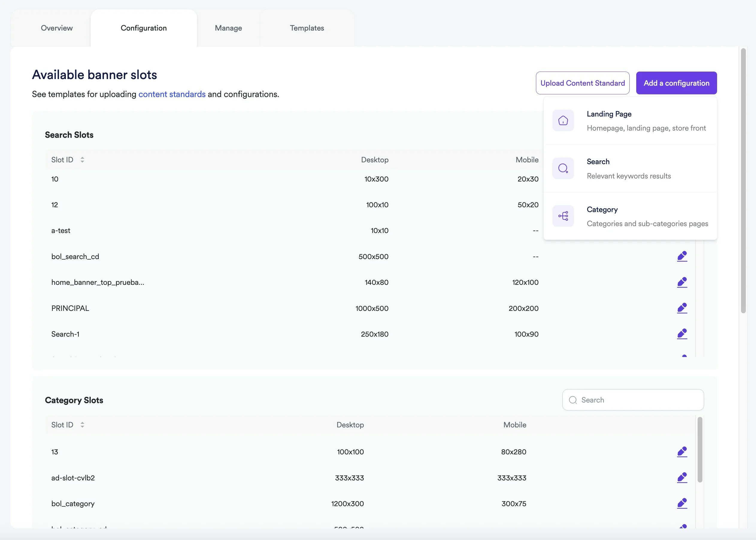
Task: Click the Landing Page home icon
Action: click(563, 120)
